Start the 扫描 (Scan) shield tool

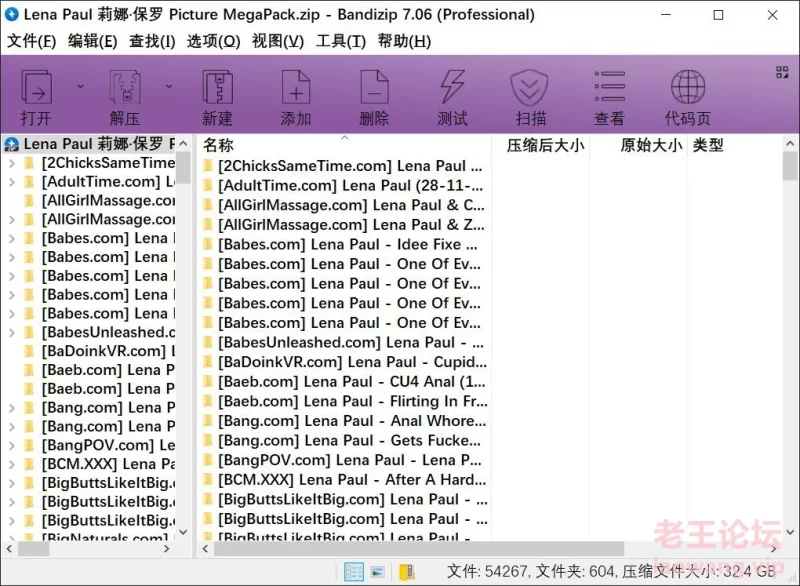click(x=530, y=87)
